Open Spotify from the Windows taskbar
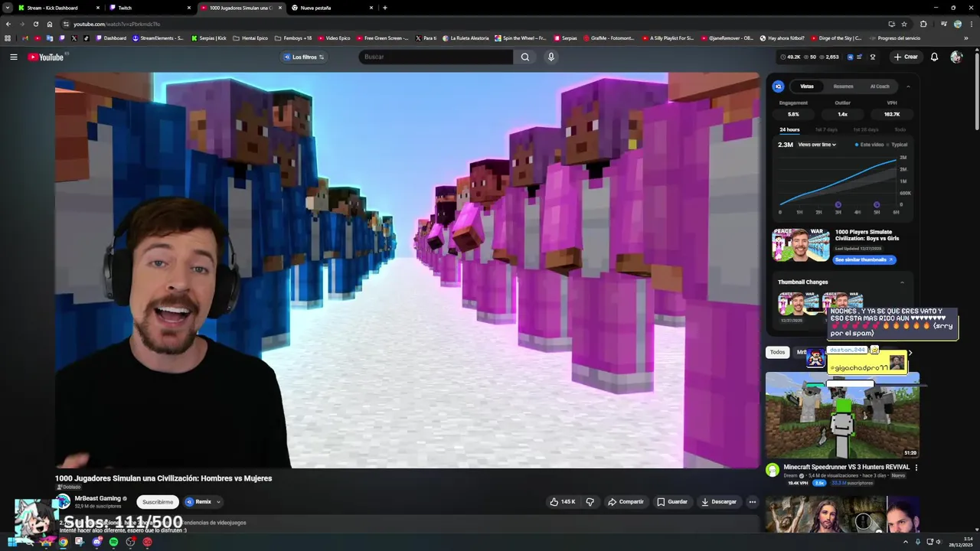980x551 pixels. click(113, 542)
